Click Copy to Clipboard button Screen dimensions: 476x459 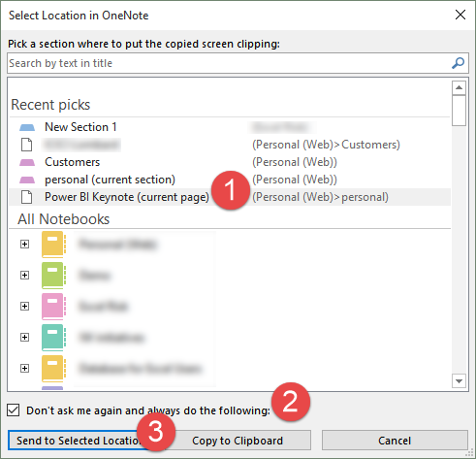(x=238, y=441)
